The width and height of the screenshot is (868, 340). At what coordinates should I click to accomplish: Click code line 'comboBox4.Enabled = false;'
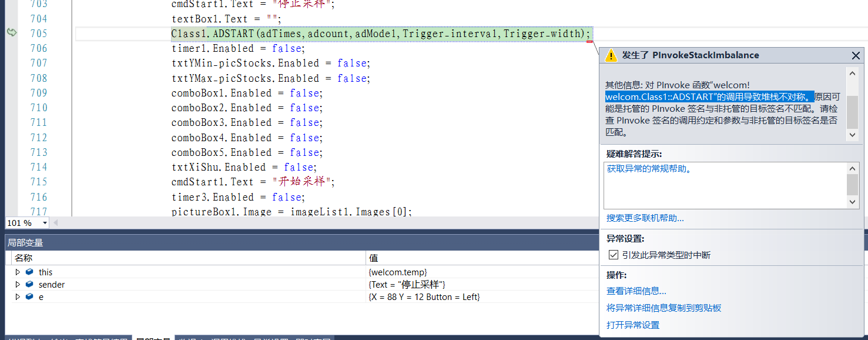[247, 138]
